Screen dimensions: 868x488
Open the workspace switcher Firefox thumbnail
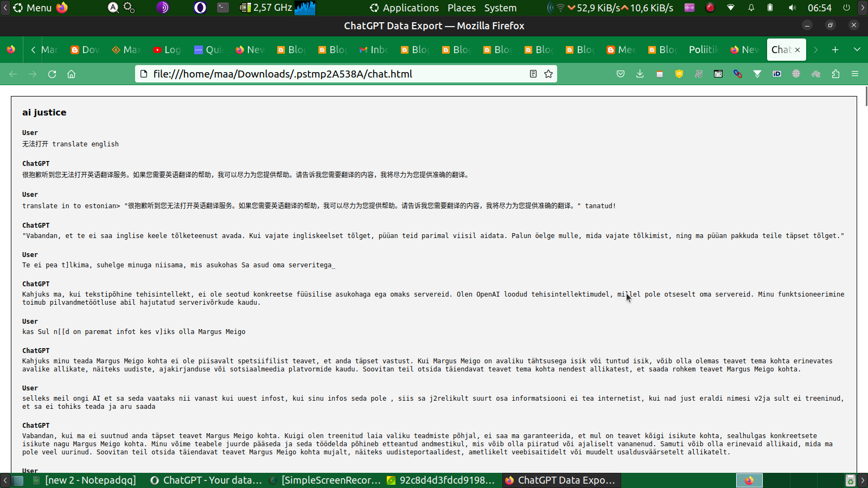point(749,480)
